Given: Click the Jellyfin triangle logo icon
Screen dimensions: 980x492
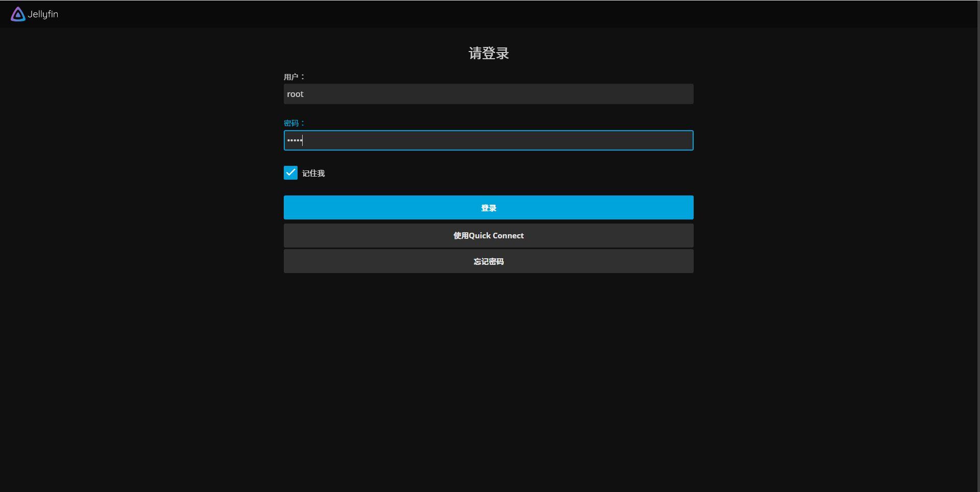Looking at the screenshot, I should tap(17, 14).
